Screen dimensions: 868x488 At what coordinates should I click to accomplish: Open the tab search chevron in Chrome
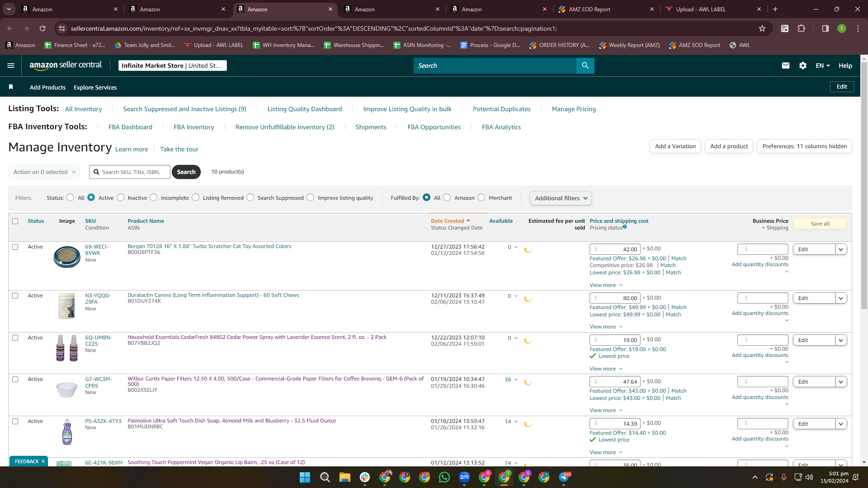click(x=9, y=9)
